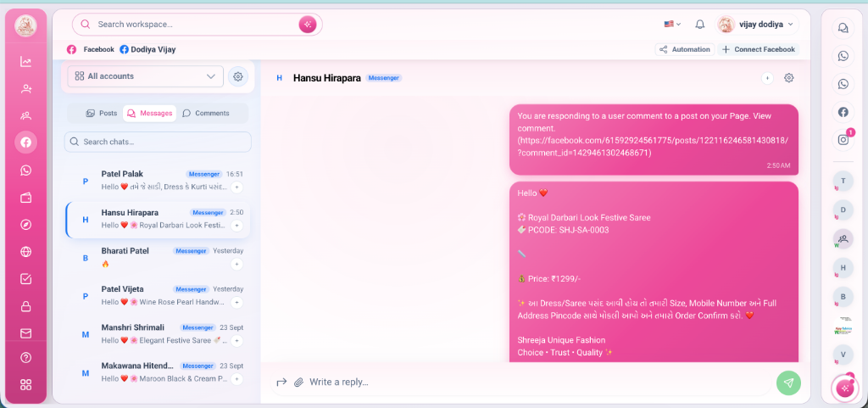Open the Patel Palak conversation
Viewport: 868px width, 408px height.
pos(158,181)
